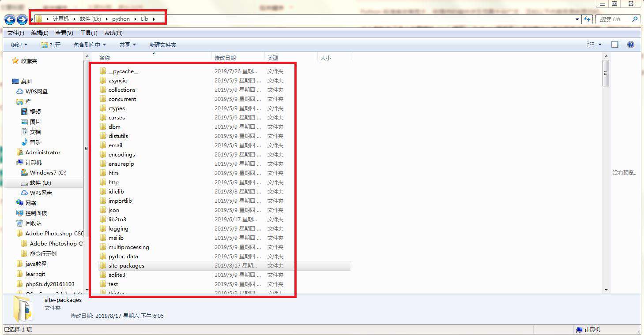
Task: Click the search magnifier icon
Action: (x=635, y=19)
